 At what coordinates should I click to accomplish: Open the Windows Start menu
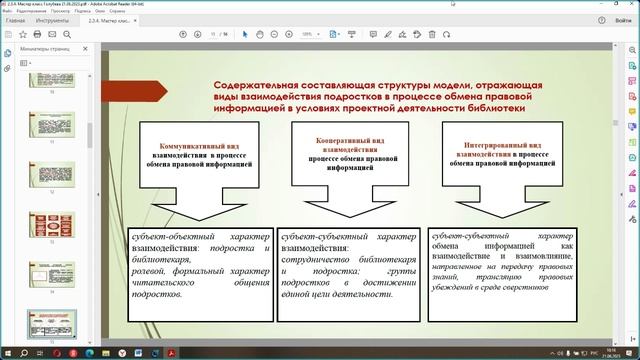(7, 353)
